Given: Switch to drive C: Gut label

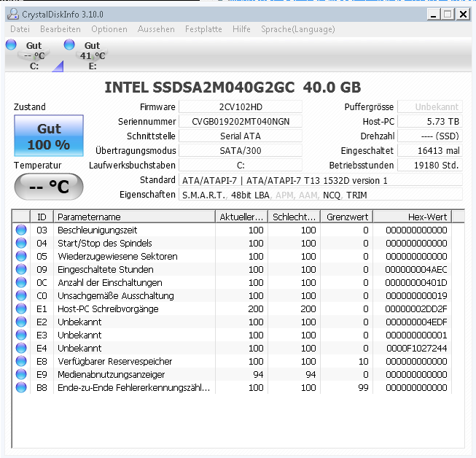Looking at the screenshot, I should coord(34,55).
